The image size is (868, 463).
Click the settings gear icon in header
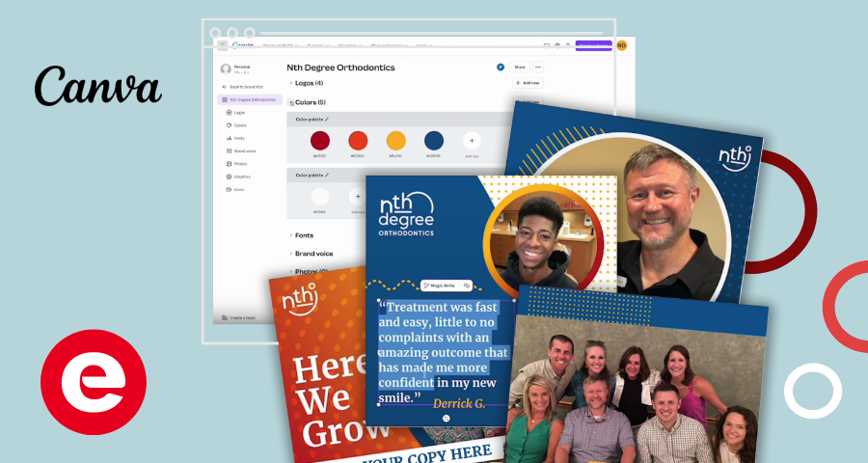[557, 45]
